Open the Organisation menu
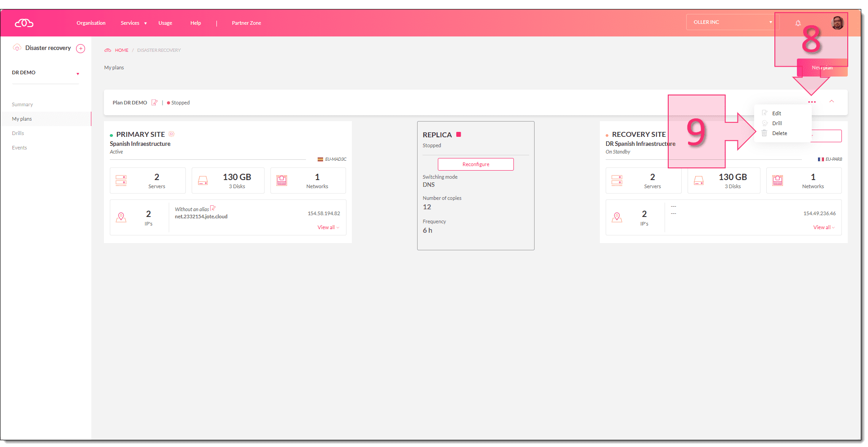Viewport: 868px width, 447px height. [91, 23]
